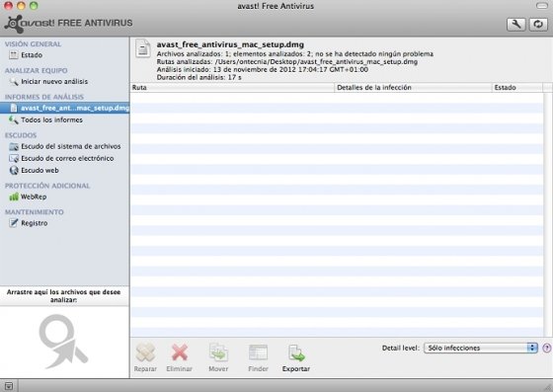Image resolution: width=553 pixels, height=392 pixels.
Task: Click the drop zone magnifier graphic
Action: (63, 342)
